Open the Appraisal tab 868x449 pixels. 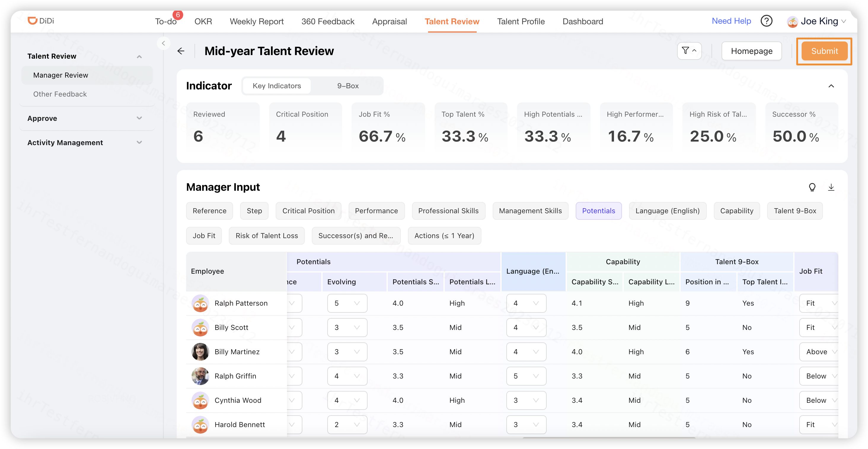click(390, 22)
